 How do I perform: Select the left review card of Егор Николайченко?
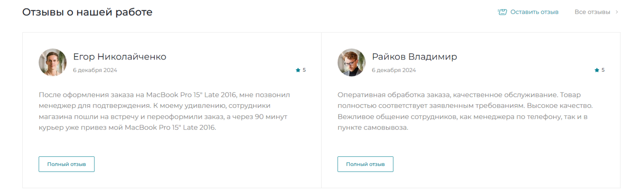[x=172, y=110]
